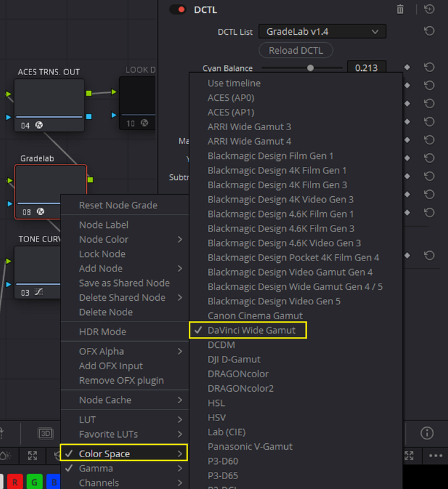Expand the Delete Shared Node submenu
Screen dimensions: 448x489
pyautogui.click(x=125, y=298)
